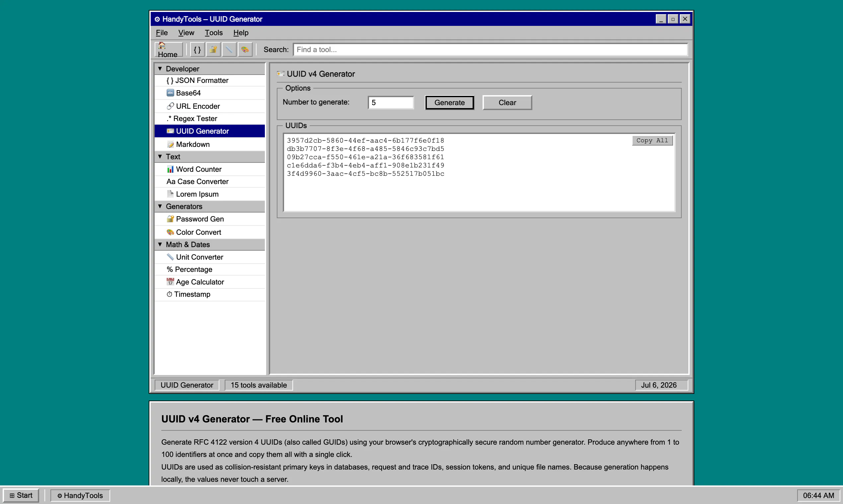Open the File menu
The height and width of the screenshot is (504, 843).
(162, 33)
